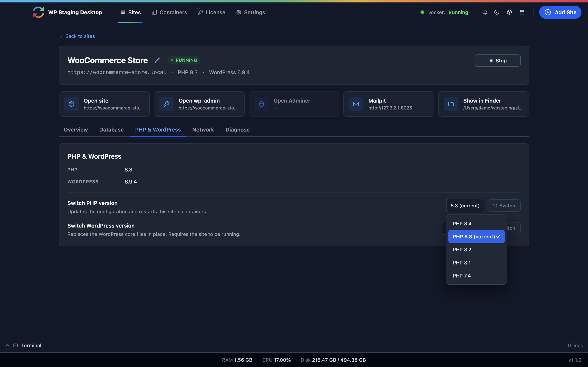The width and height of the screenshot is (588, 367).
Task: Edit site name with pencil icon
Action: tap(158, 60)
